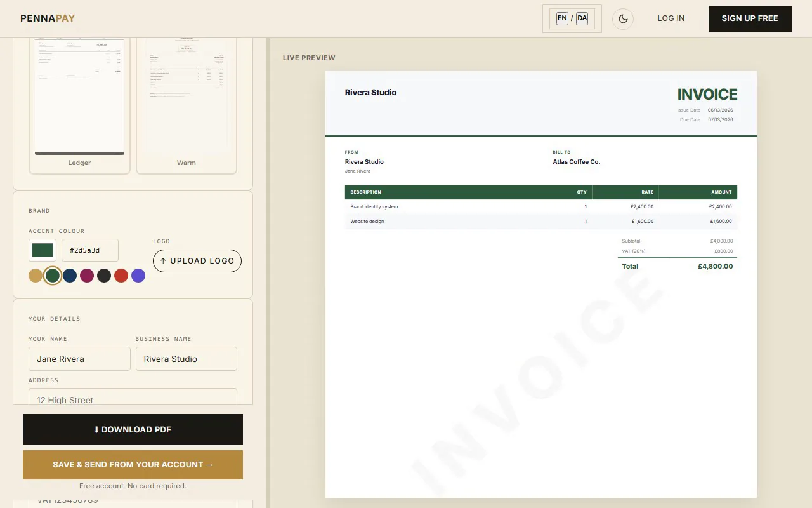The height and width of the screenshot is (508, 812).
Task: Pick the magenta accent swatch
Action: (87, 276)
